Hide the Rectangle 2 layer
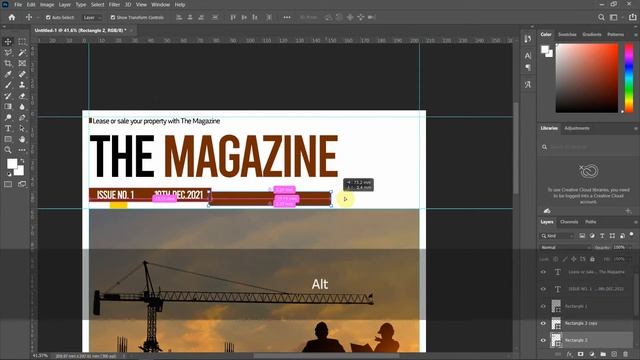Screen dimensions: 640x360 (x=543, y=340)
